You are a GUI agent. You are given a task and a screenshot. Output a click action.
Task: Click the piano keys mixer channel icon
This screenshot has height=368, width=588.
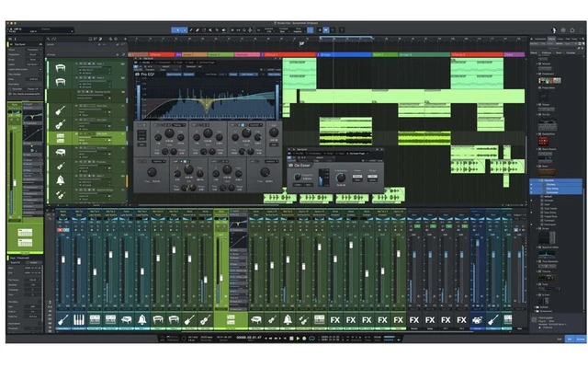tap(79, 320)
